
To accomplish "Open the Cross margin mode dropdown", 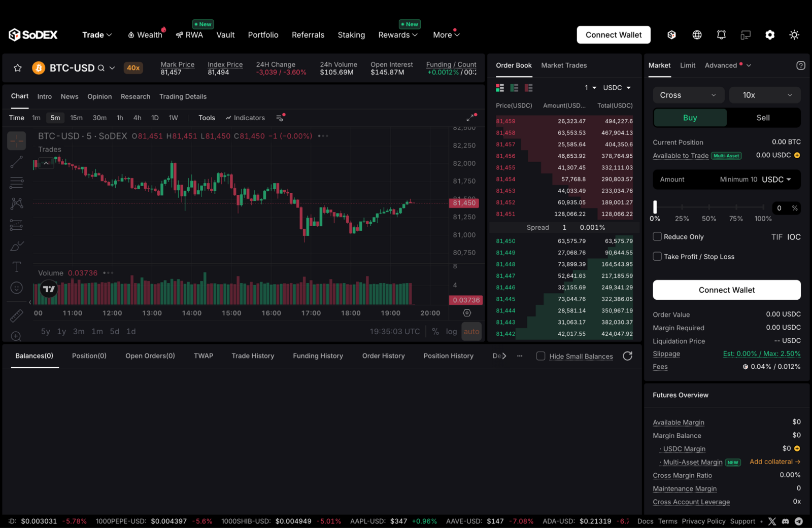I will [688, 95].
